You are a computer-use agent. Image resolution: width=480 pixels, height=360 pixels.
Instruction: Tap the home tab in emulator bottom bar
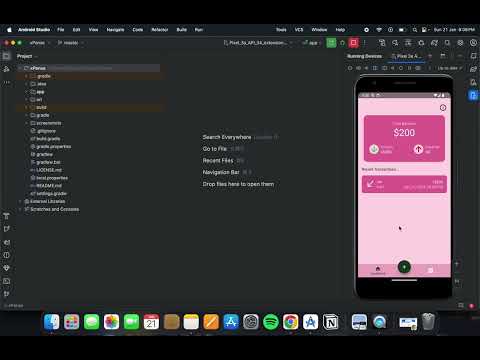click(378, 270)
